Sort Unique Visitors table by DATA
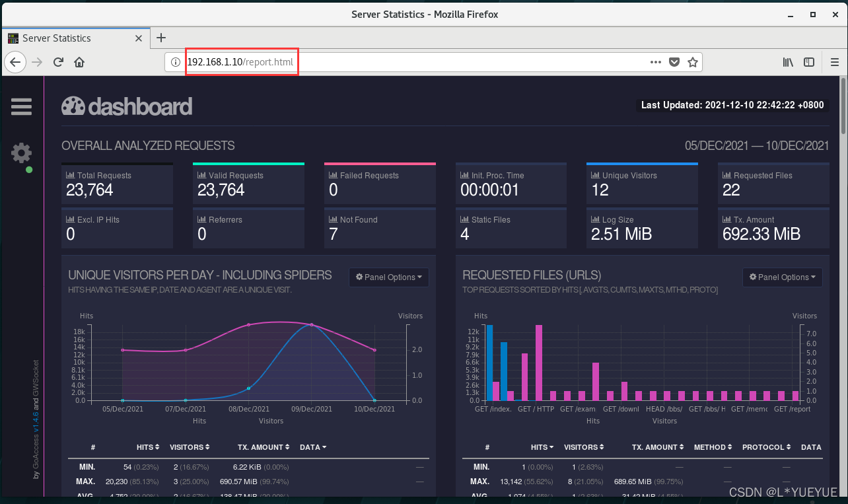The image size is (848, 504). point(313,447)
